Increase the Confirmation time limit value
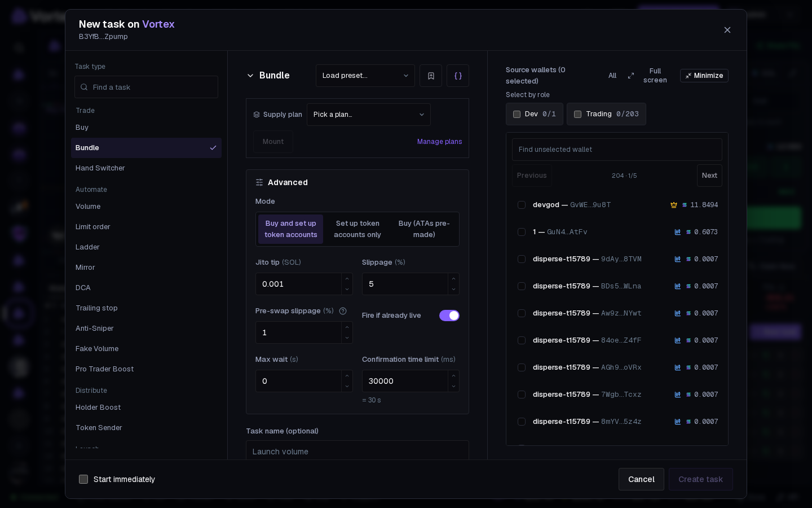This screenshot has height=508, width=812. 453,376
